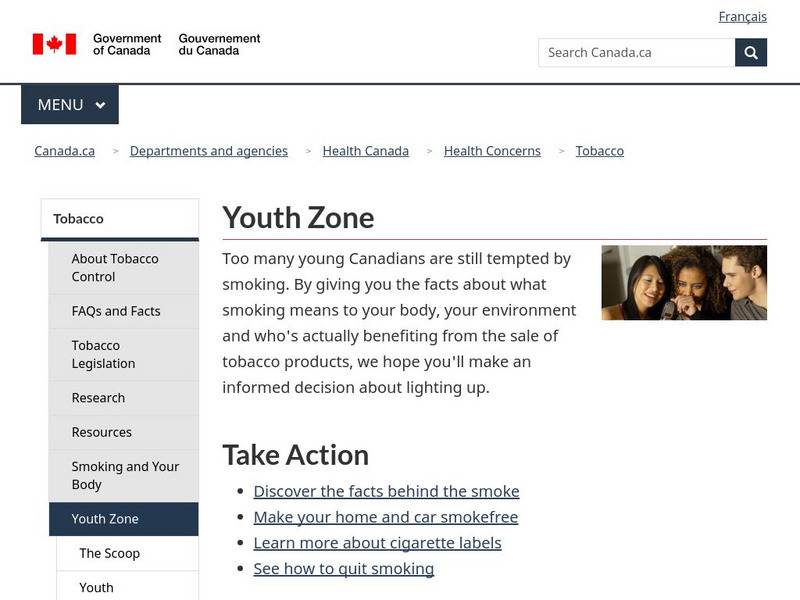Image resolution: width=800 pixels, height=600 pixels.
Task: Select the Tobacco sidebar heading
Action: (79, 219)
